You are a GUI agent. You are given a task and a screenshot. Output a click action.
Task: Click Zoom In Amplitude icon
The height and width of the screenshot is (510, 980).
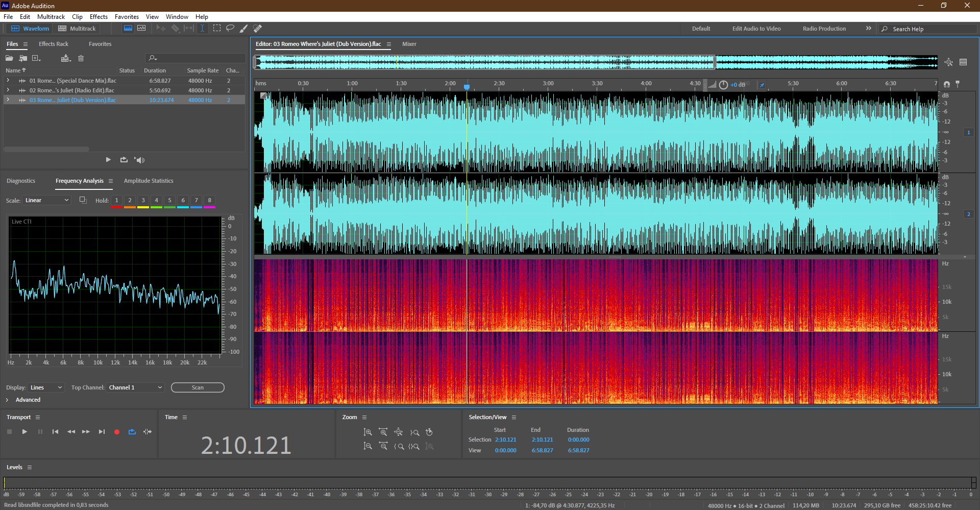tap(367, 432)
